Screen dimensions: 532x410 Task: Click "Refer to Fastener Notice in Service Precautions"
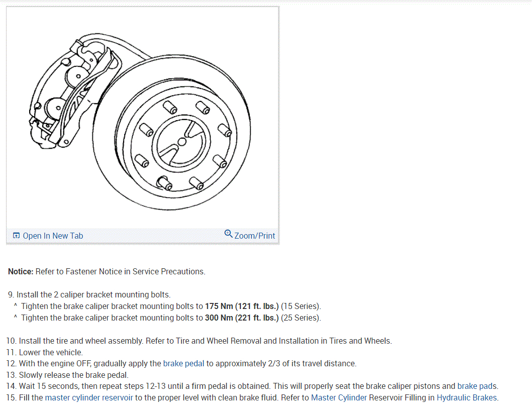click(121, 272)
